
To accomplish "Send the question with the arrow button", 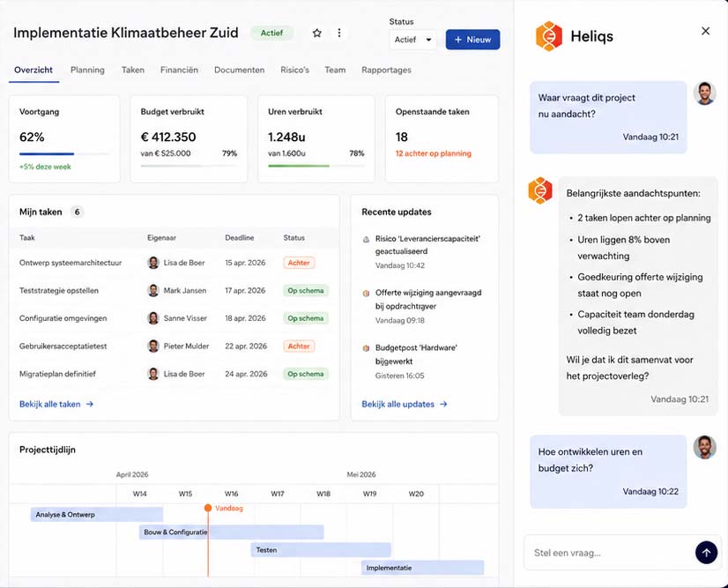I will [x=706, y=553].
